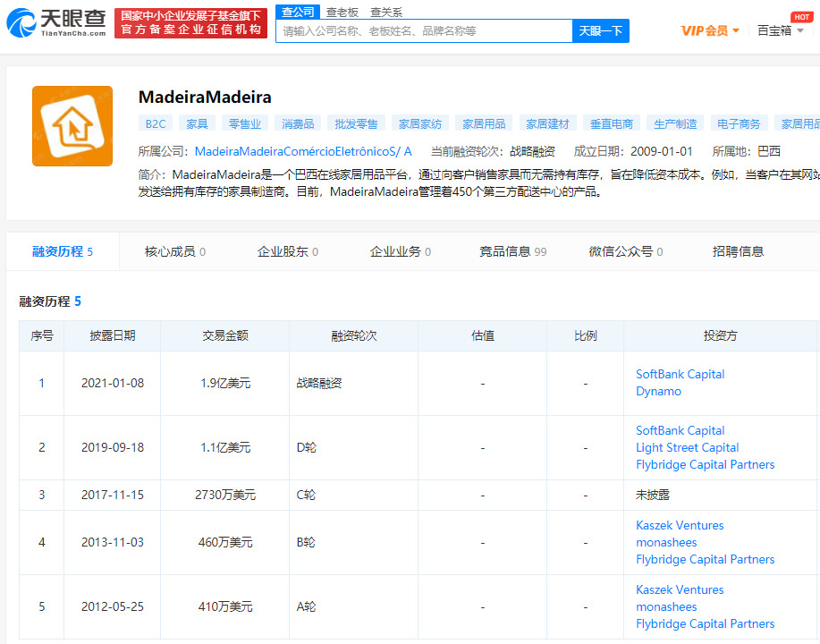
Task: Click the 投资方 column header
Action: click(720, 335)
